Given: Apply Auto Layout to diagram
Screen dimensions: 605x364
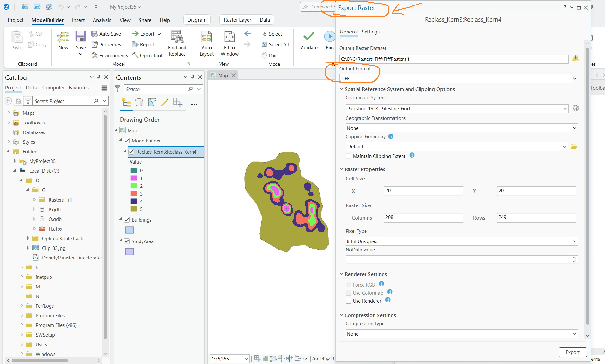Looking at the screenshot, I should [206, 43].
